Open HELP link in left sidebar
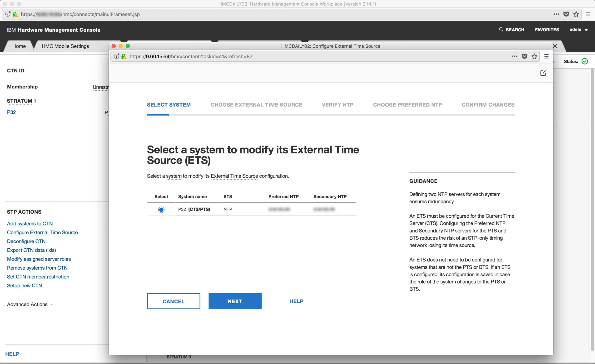 click(x=12, y=354)
